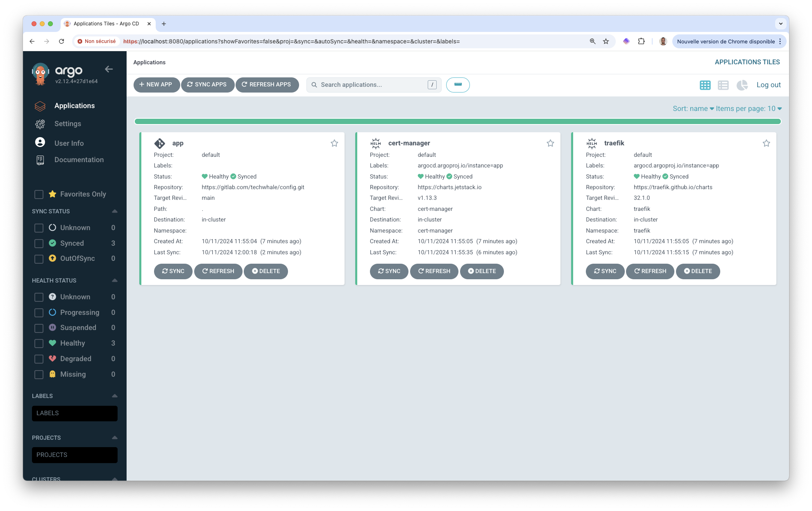This screenshot has width=812, height=511.
Task: Open Argo CD Settings from sidebar
Action: tap(68, 123)
